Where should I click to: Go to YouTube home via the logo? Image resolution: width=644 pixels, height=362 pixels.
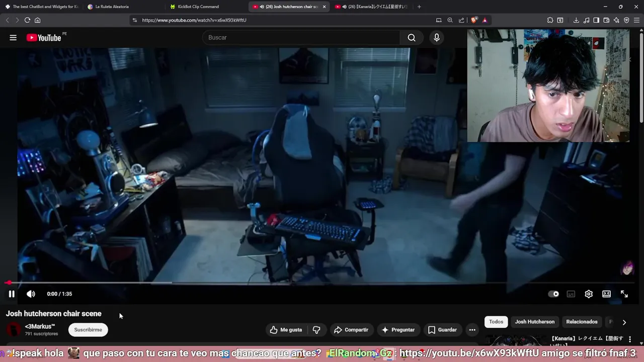pyautogui.click(x=44, y=38)
